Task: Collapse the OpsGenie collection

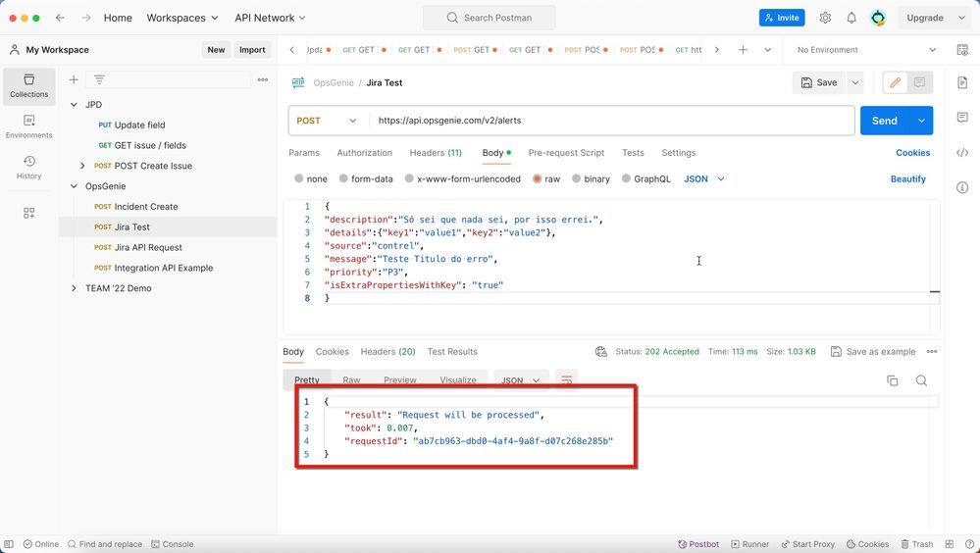Action: pyautogui.click(x=74, y=186)
